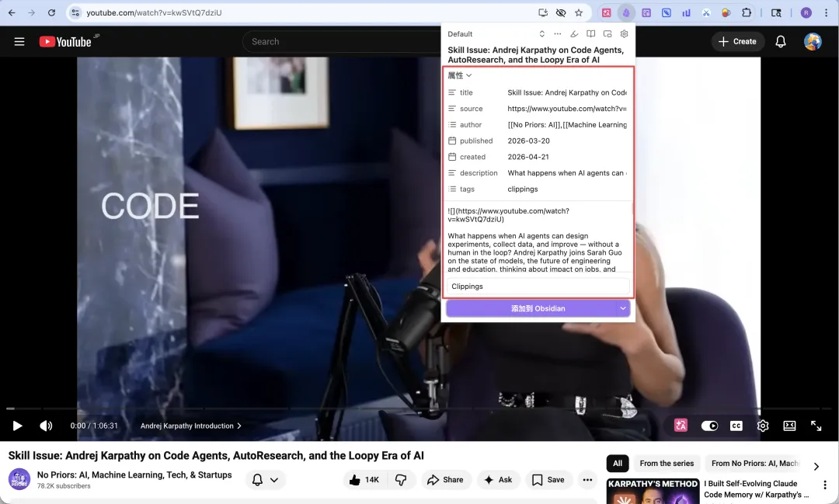The image size is (839, 504).
Task: Click the Share button below video
Action: click(444, 480)
